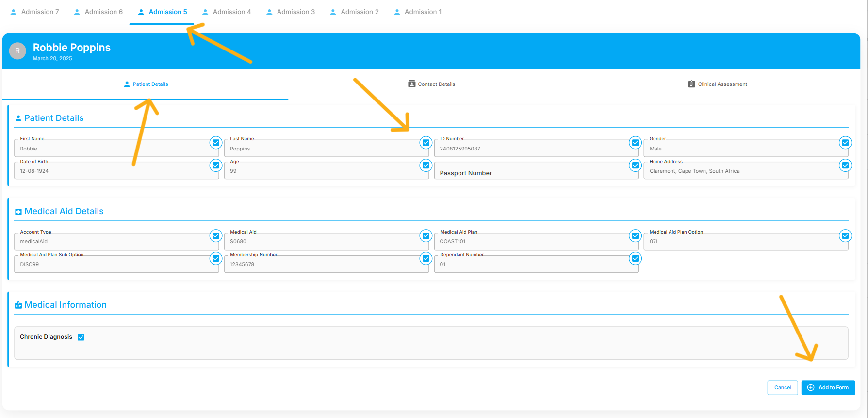868x418 pixels.
Task: Click the avatar circle with letter R
Action: point(17,51)
